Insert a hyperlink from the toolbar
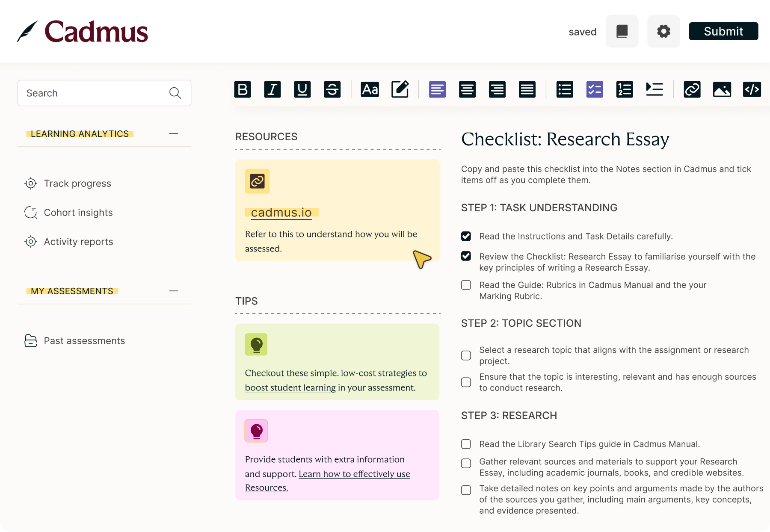The width and height of the screenshot is (770, 532). tap(692, 89)
